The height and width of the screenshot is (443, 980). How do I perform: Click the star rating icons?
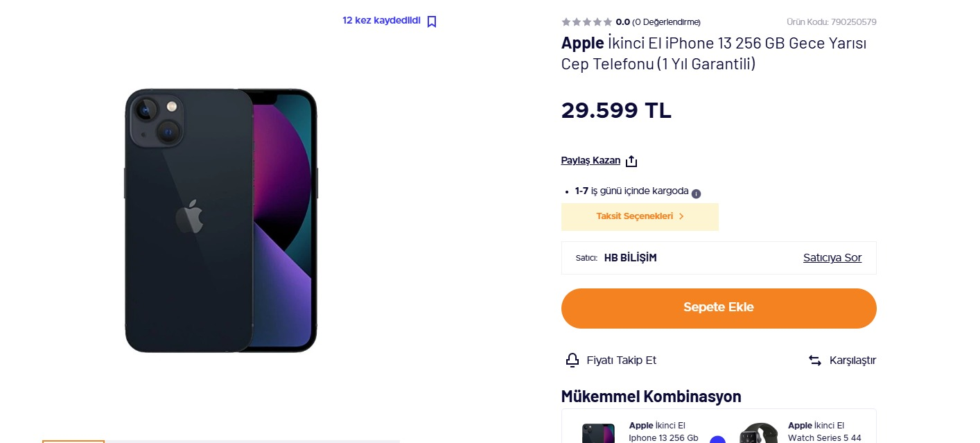[x=586, y=22]
